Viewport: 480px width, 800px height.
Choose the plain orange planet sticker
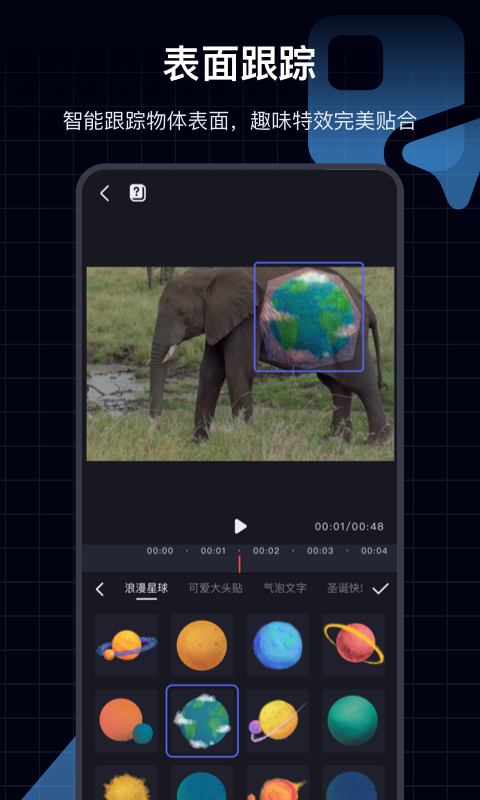pos(202,645)
